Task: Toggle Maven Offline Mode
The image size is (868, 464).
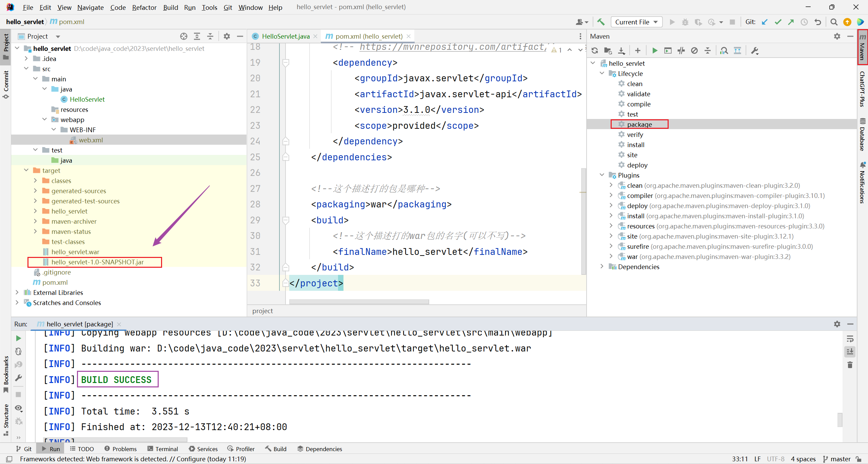Action: click(x=681, y=51)
